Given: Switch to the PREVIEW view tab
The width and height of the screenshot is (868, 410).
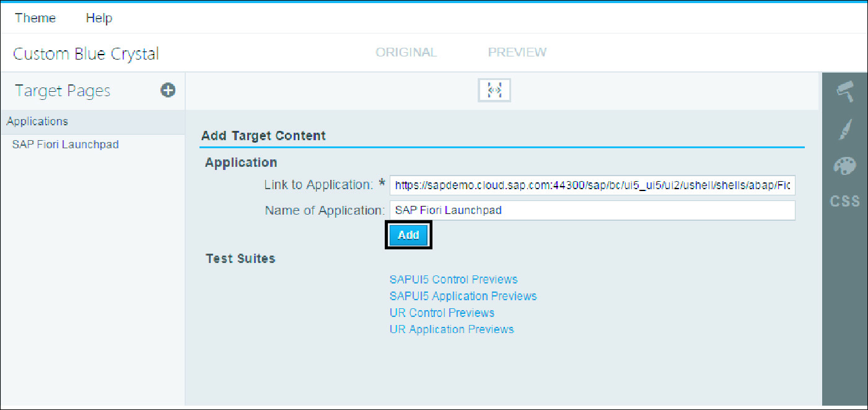Looking at the screenshot, I should [x=517, y=53].
